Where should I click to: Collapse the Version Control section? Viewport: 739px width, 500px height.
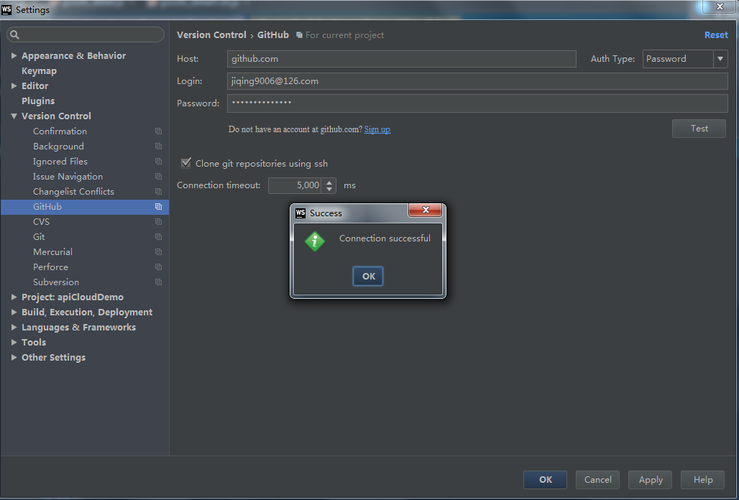point(14,116)
